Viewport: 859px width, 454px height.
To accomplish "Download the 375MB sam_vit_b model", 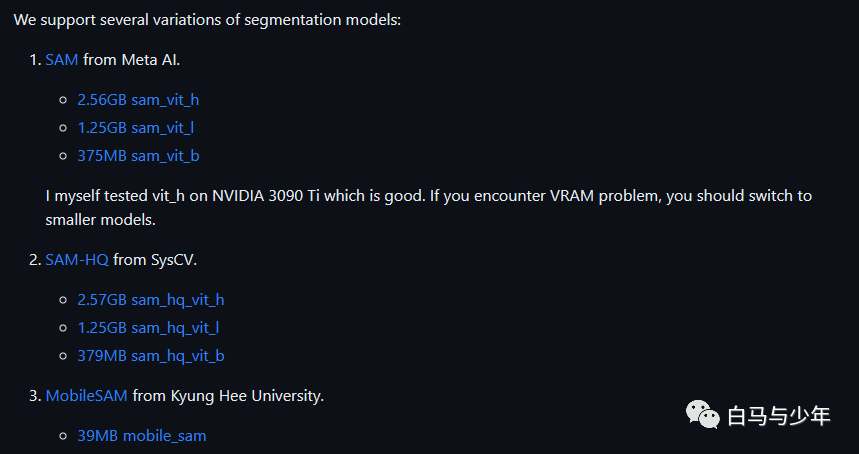I will click(138, 156).
